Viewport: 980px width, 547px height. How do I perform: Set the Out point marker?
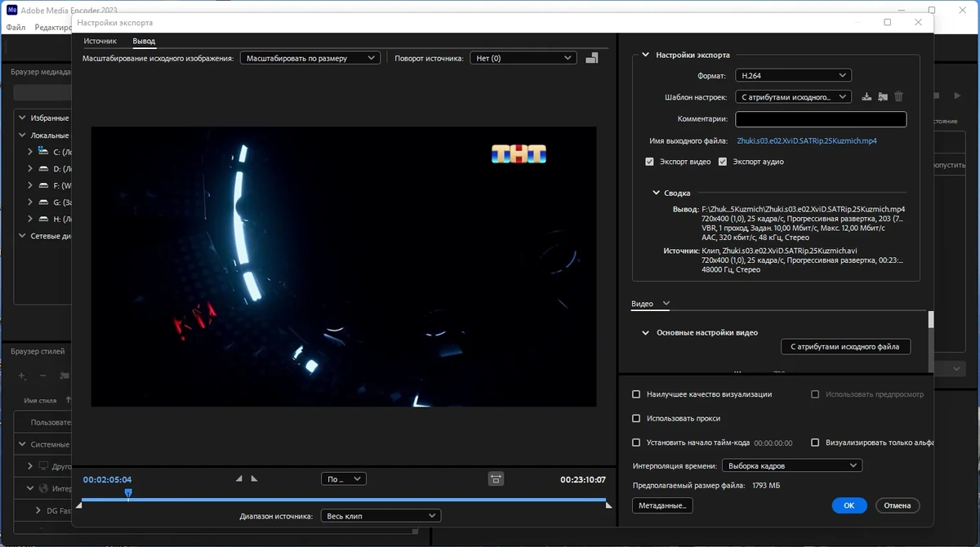coord(254,478)
